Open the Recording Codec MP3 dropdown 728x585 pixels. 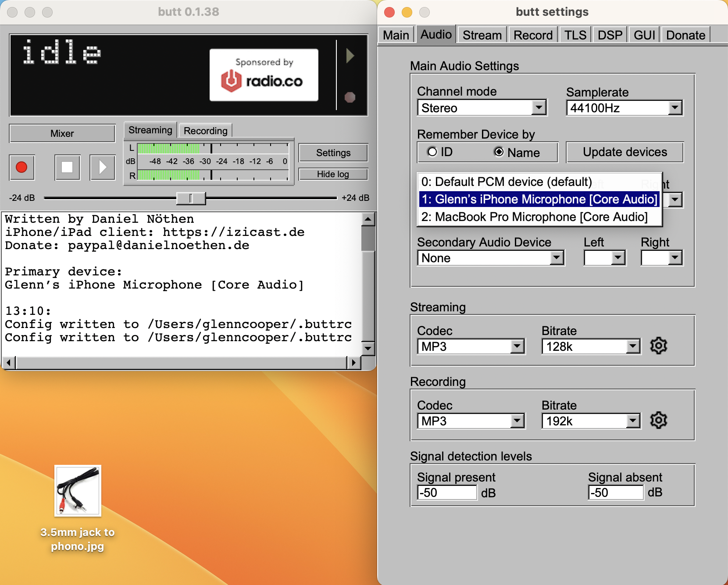(471, 421)
